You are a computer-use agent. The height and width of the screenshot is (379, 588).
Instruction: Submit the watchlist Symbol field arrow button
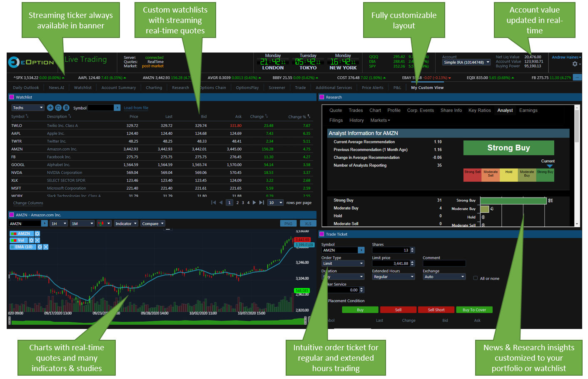pos(117,108)
